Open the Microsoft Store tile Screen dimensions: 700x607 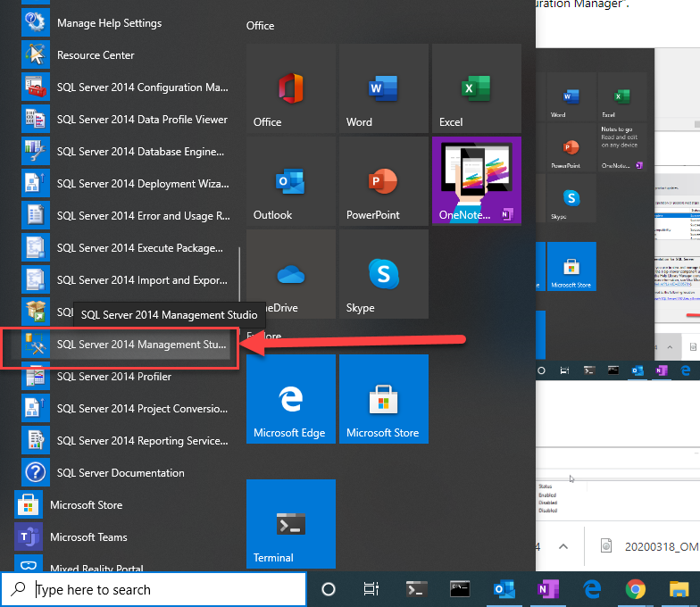coord(384,399)
